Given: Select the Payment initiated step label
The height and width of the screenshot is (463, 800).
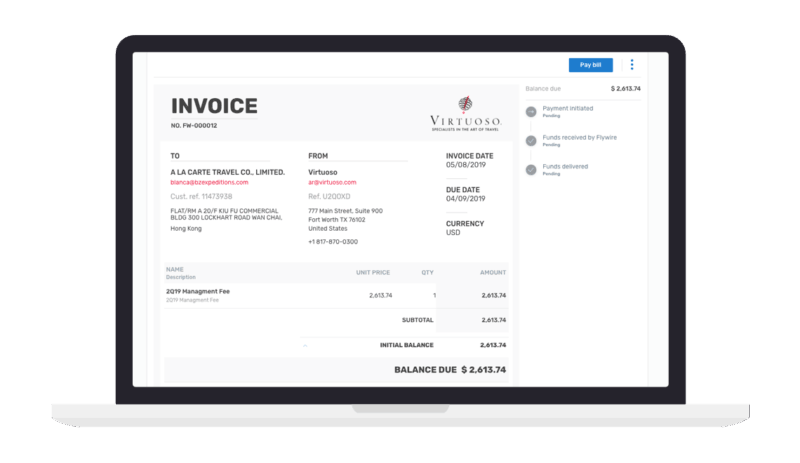Looking at the screenshot, I should click(567, 108).
